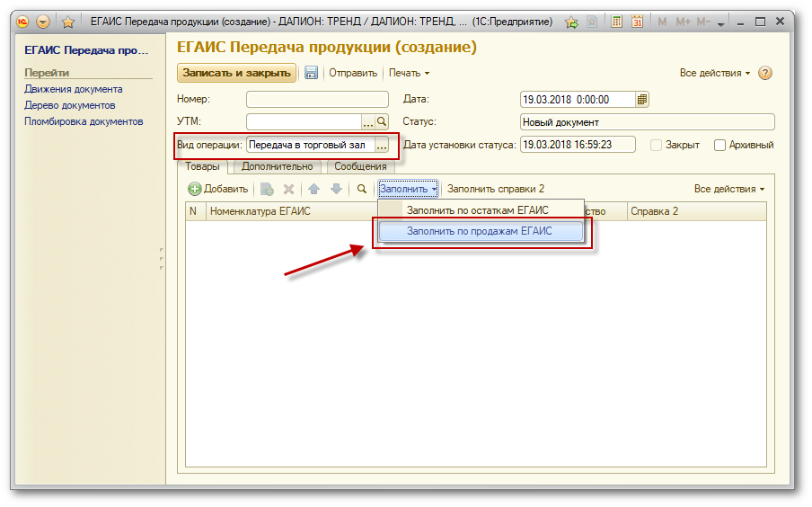Toggle the Архивный checkbox

[720, 145]
